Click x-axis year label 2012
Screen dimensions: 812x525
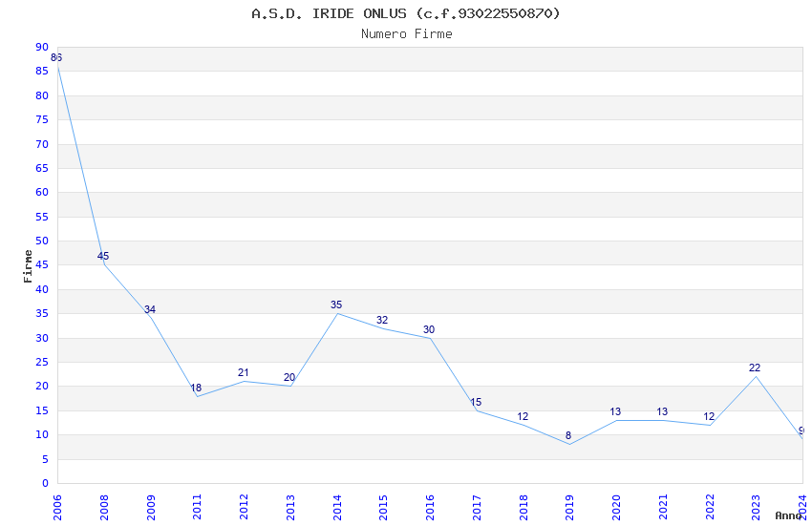click(x=244, y=508)
